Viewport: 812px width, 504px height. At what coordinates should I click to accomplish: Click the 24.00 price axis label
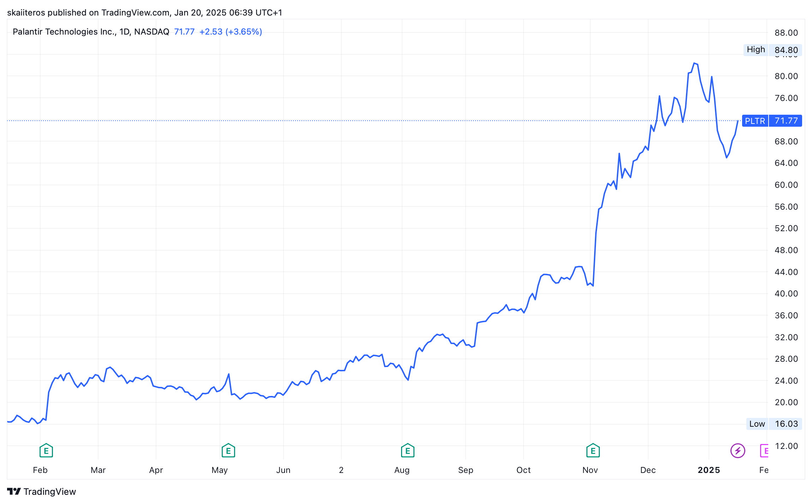(786, 381)
